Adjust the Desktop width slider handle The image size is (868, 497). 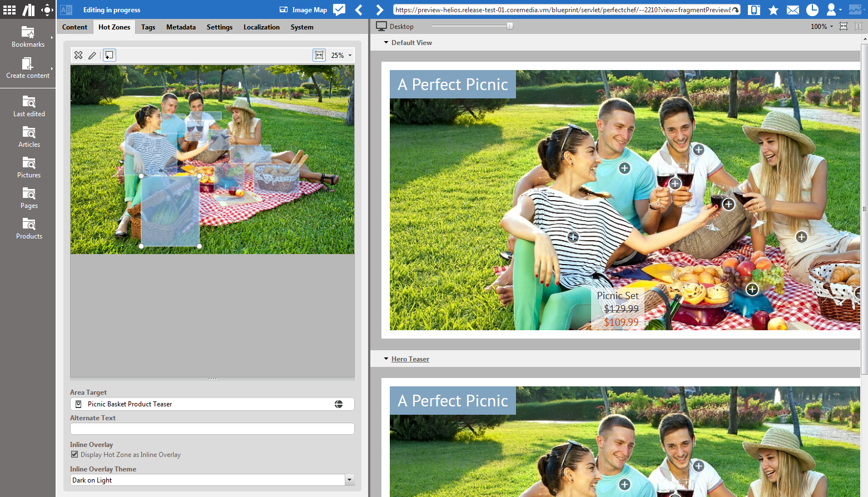click(510, 26)
